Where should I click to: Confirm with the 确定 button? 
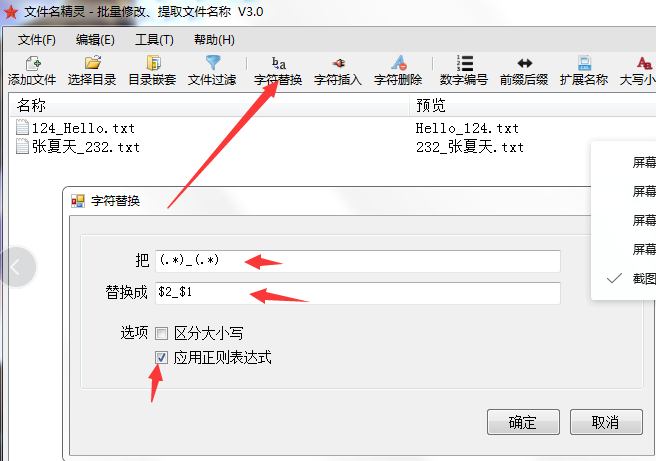coord(523,422)
